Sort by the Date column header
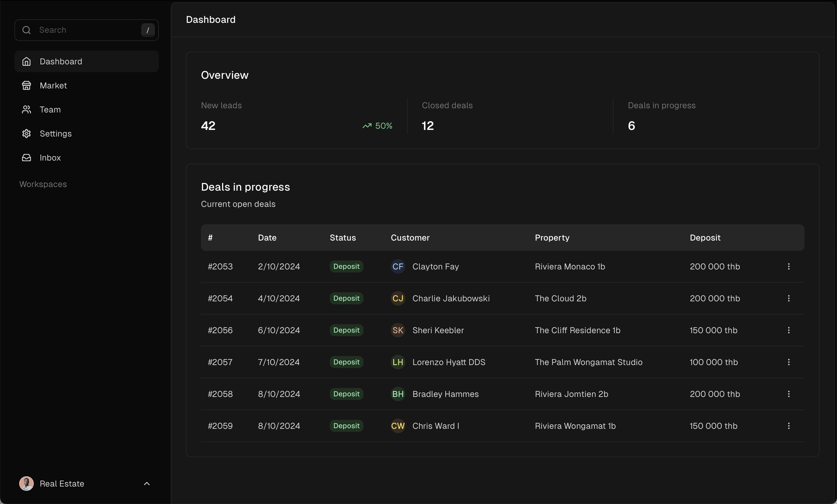Image resolution: width=837 pixels, height=504 pixels. click(x=267, y=238)
